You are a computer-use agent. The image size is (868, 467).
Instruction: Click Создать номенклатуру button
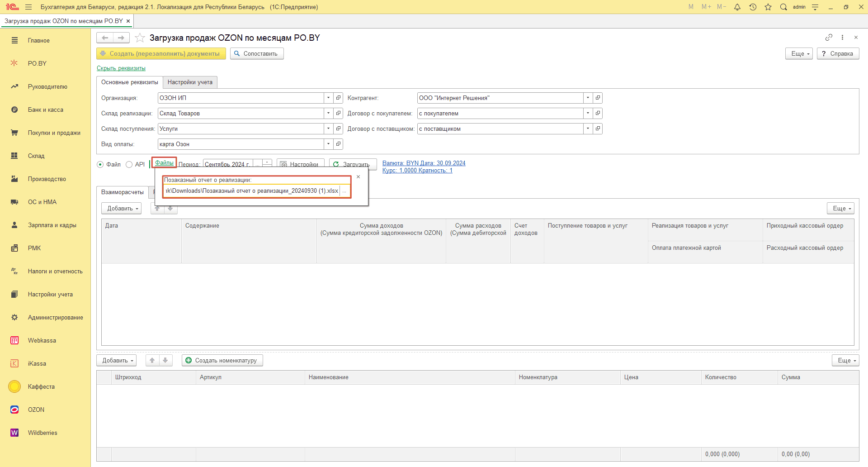(x=222, y=360)
